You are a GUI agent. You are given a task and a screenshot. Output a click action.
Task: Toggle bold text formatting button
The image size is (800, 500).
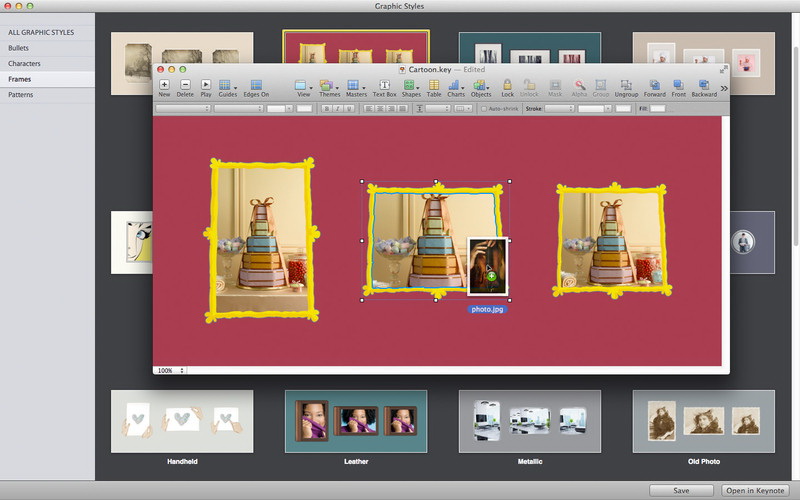(x=326, y=108)
